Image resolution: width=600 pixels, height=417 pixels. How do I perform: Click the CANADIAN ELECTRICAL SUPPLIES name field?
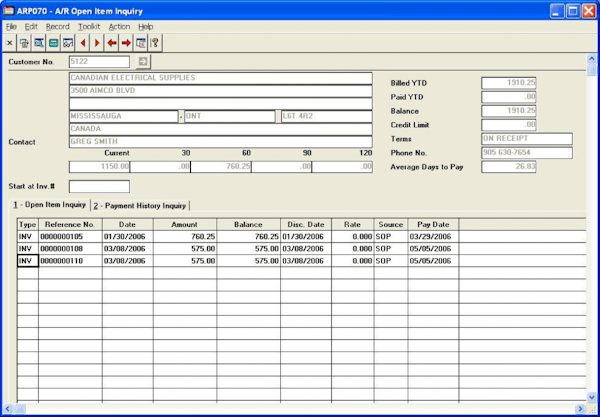point(220,78)
